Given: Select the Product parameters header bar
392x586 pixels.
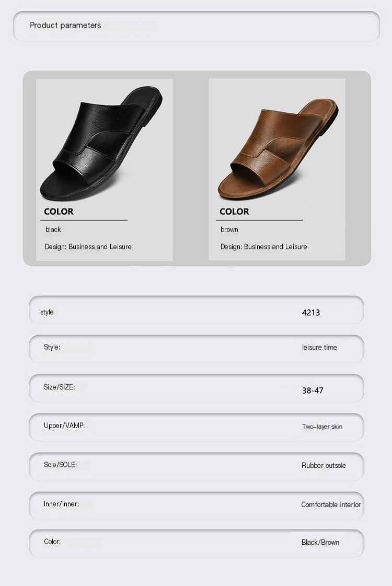Looking at the screenshot, I should 196,26.
